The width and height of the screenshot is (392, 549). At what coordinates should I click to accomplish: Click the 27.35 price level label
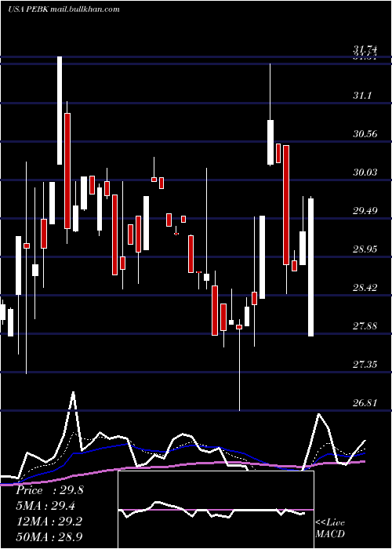tap(365, 365)
